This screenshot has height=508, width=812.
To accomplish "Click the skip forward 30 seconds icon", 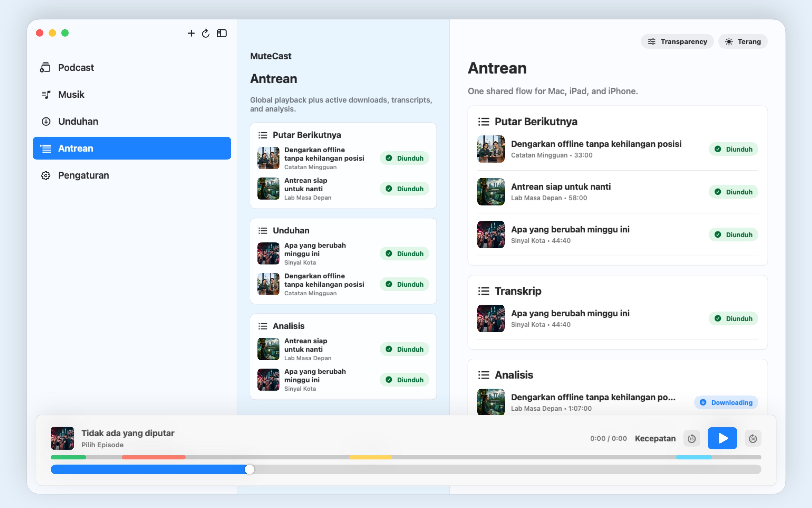I will 753,439.
